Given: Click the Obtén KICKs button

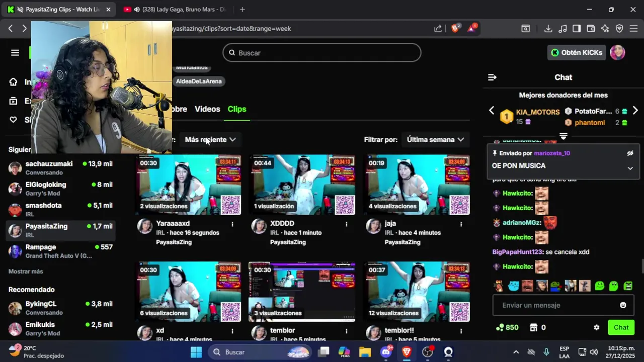Looking at the screenshot, I should [x=577, y=52].
